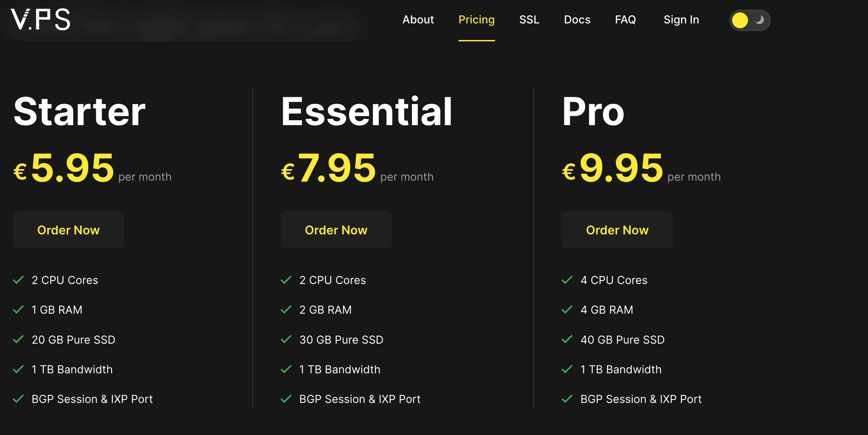Click the V.PS logo icon
Viewport: 868px width, 435px height.
click(42, 20)
